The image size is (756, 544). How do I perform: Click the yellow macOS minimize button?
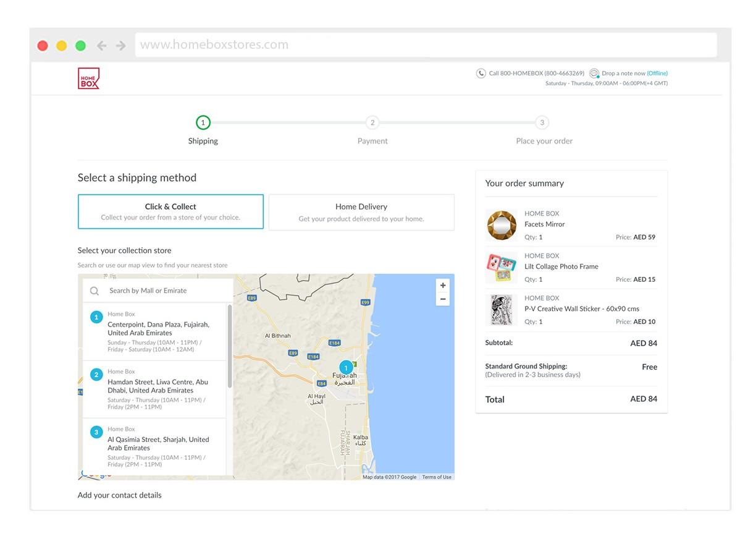pyautogui.click(x=62, y=46)
